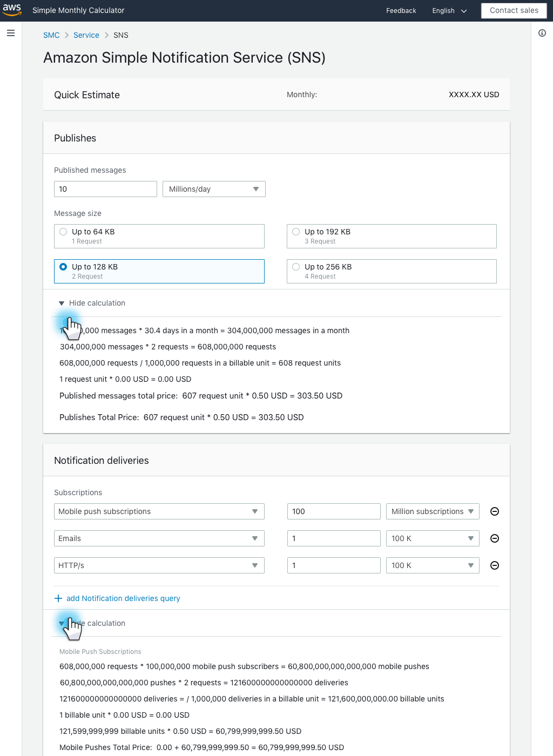Click the Published messages input field
This screenshot has height=756, width=553.
pos(105,189)
